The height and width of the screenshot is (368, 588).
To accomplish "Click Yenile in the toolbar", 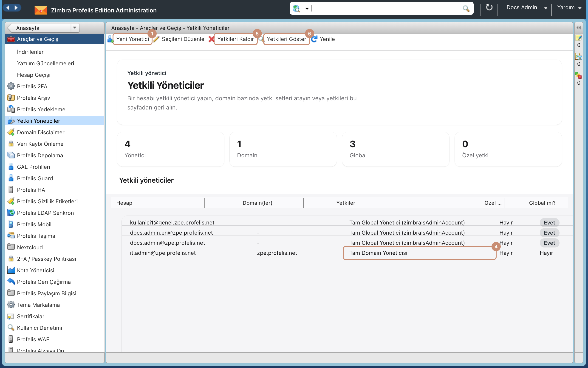I will pyautogui.click(x=327, y=39).
